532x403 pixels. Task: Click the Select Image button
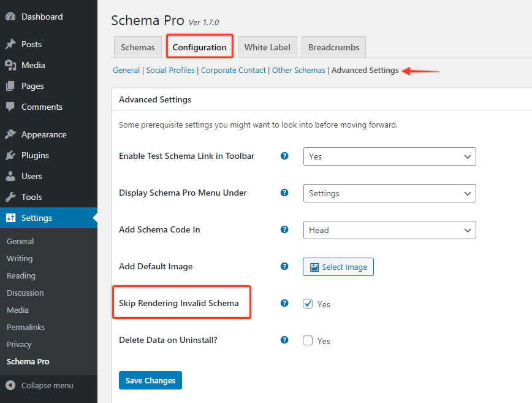coord(338,267)
